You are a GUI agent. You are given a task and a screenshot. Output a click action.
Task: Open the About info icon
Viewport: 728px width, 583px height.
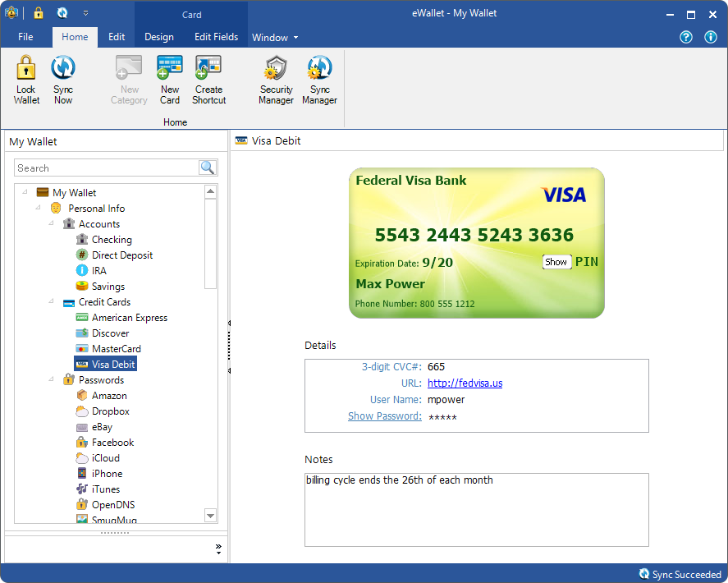point(711,37)
